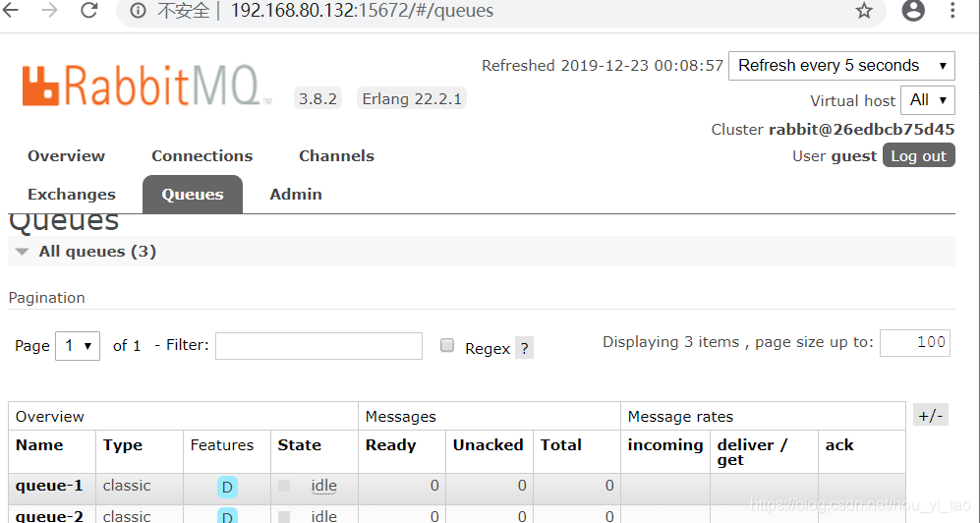Go back with the browser back arrow
The image size is (980, 523).
[x=11, y=10]
